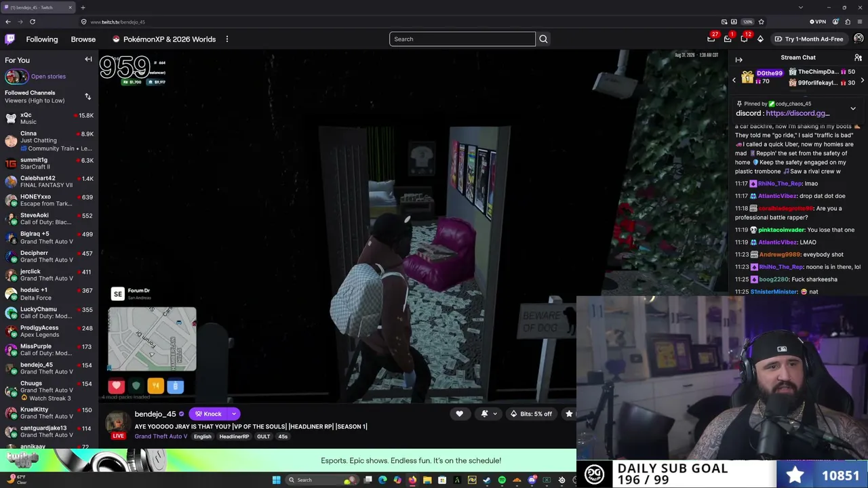Open the three-dot More menu in Twitch nav

(x=227, y=39)
